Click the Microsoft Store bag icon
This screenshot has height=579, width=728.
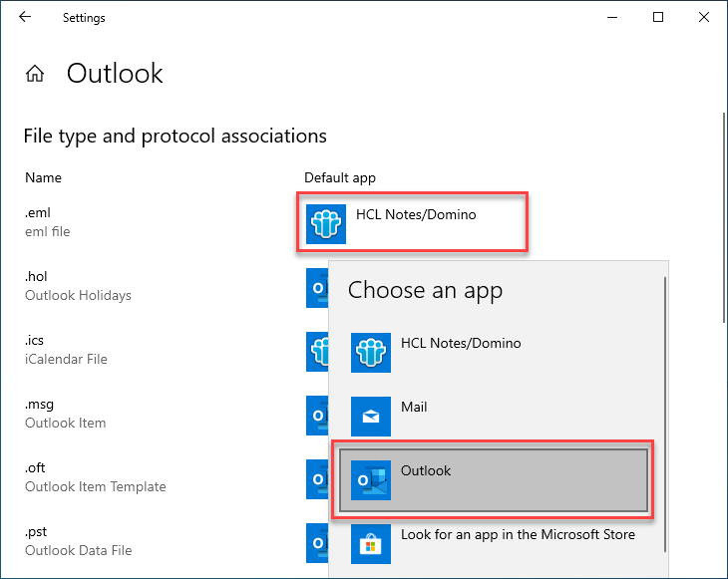pyautogui.click(x=371, y=544)
